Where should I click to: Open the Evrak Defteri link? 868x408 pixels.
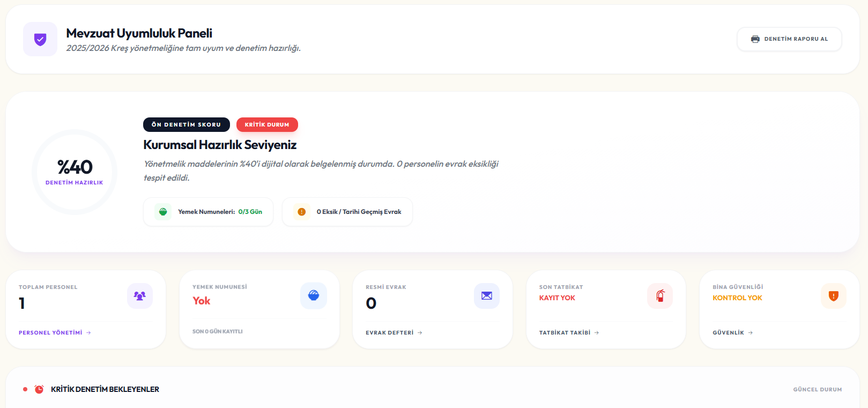click(394, 333)
